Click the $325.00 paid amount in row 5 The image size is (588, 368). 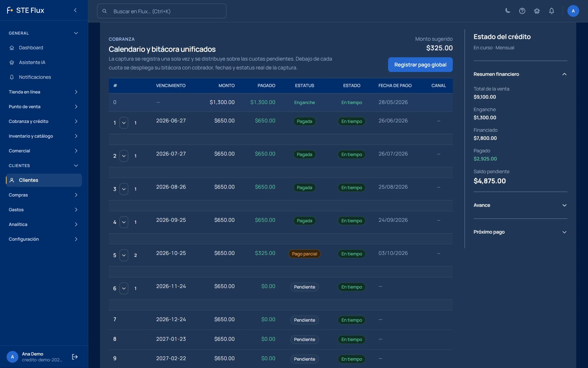pos(265,253)
